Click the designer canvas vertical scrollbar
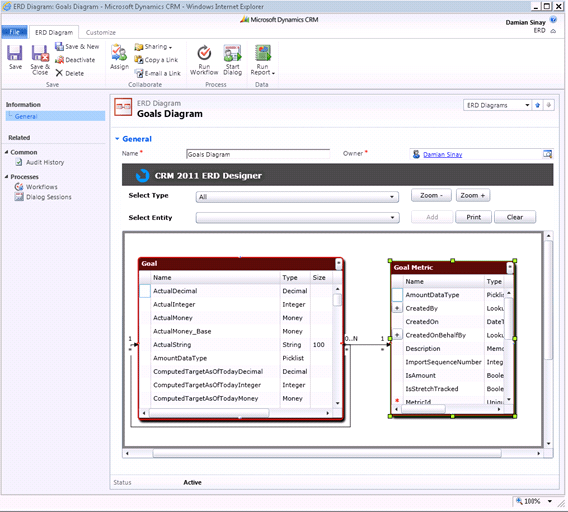Screen dimensions: 568x512 tap(548, 300)
